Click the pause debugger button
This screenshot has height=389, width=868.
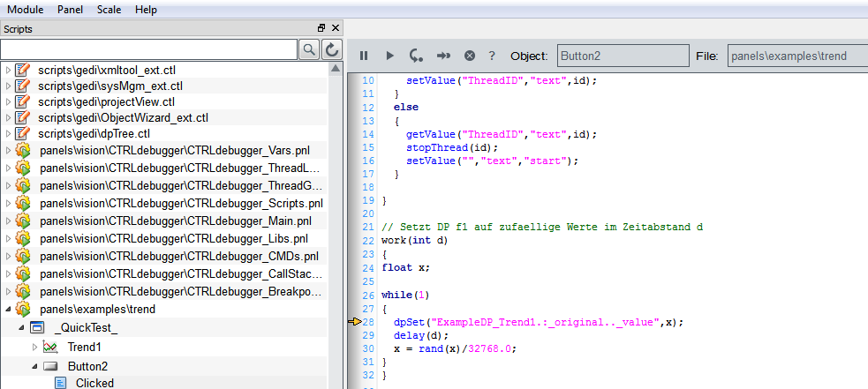click(363, 56)
